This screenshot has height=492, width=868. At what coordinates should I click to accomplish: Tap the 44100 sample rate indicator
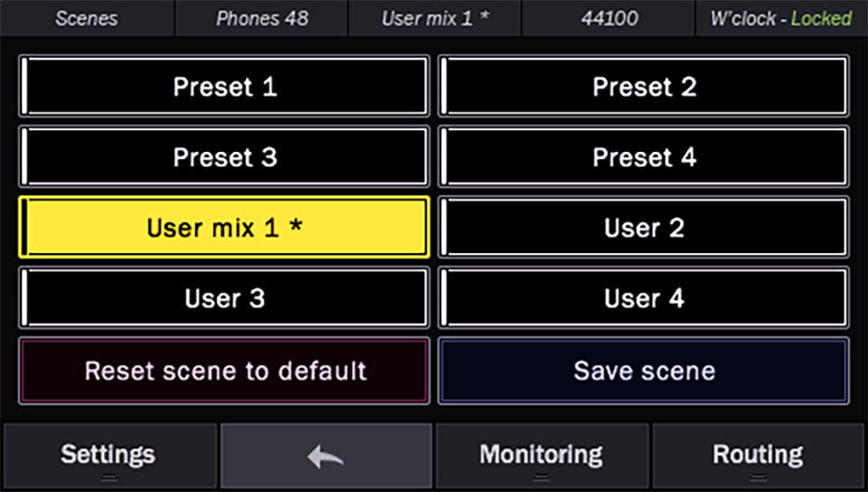click(608, 18)
